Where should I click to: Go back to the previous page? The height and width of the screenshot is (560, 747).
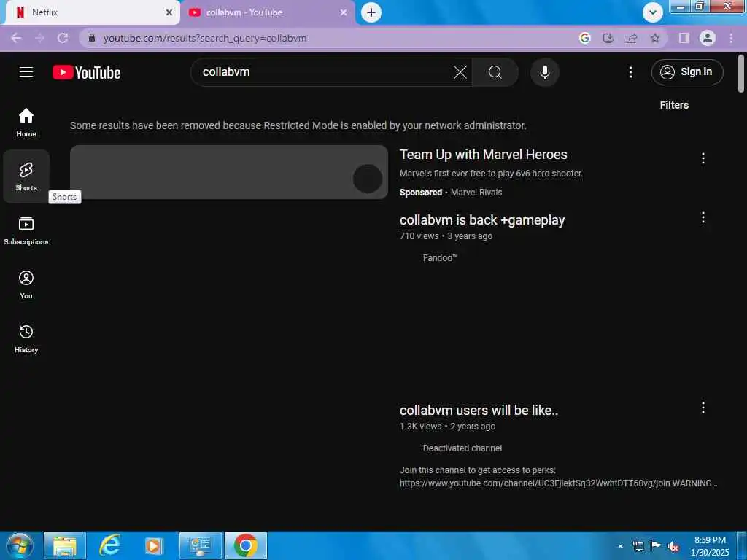[x=16, y=38]
